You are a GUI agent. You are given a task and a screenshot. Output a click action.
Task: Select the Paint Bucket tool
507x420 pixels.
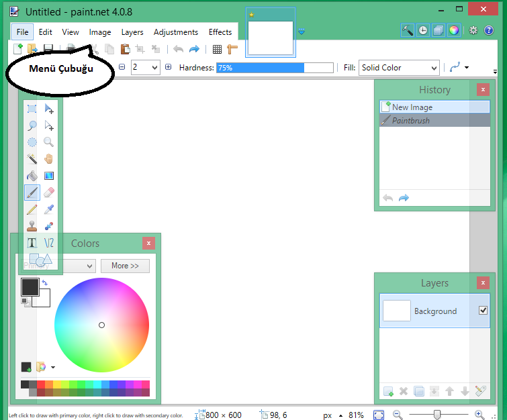(x=32, y=176)
